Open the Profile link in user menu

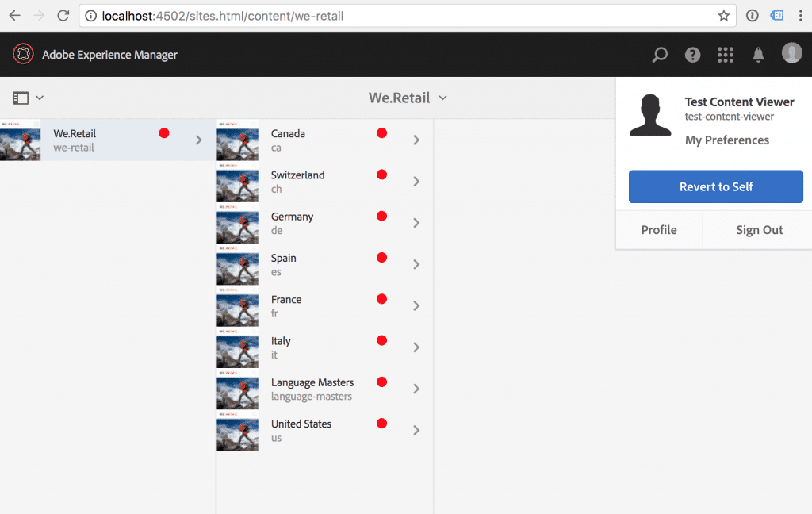pos(659,229)
